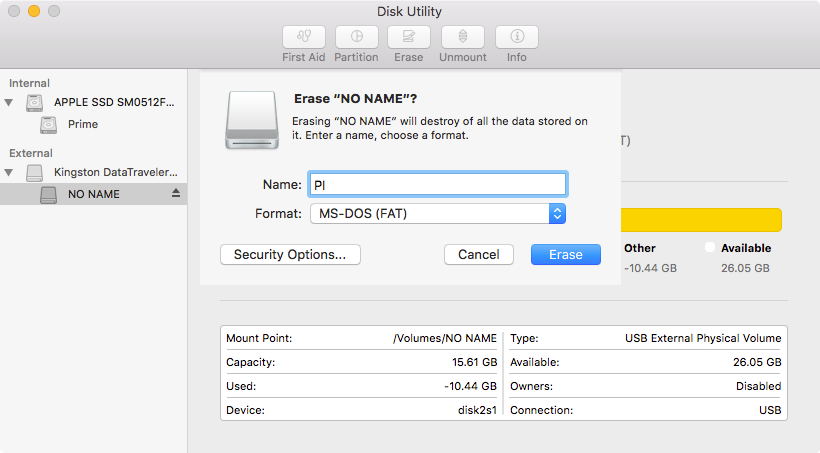Click the Internal sidebar heading
Screen dimensions: 820x453
[29, 83]
